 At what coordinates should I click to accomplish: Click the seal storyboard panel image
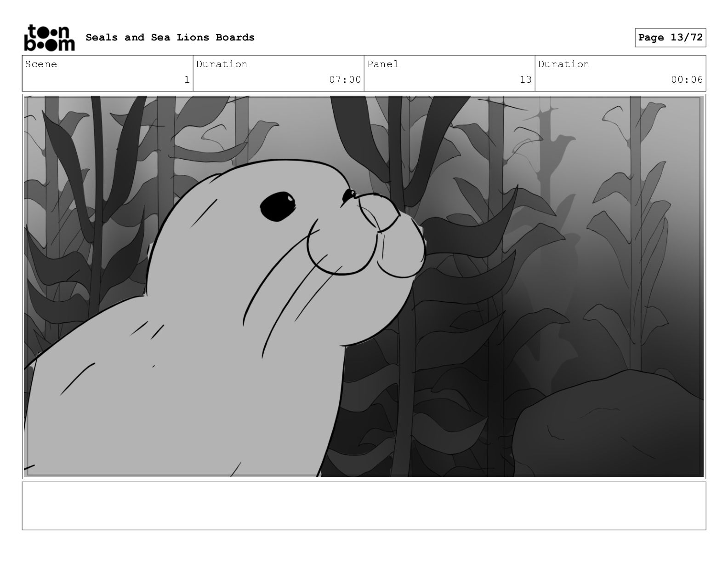coord(364,287)
